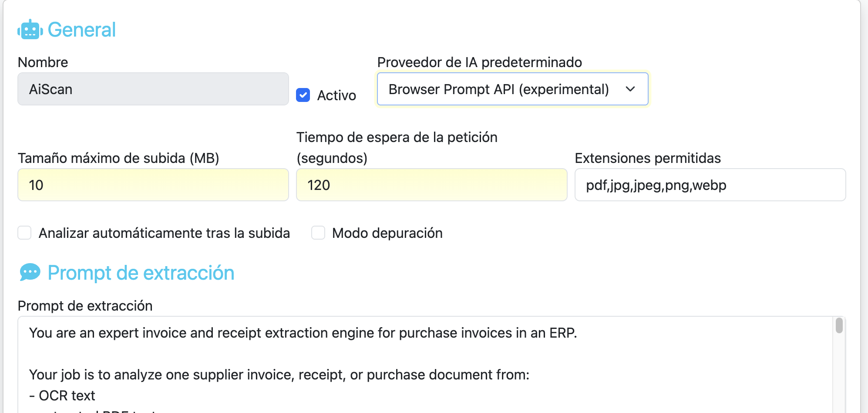This screenshot has width=868, height=413.
Task: Focus the Tamaño máximo de subida field
Action: (153, 185)
